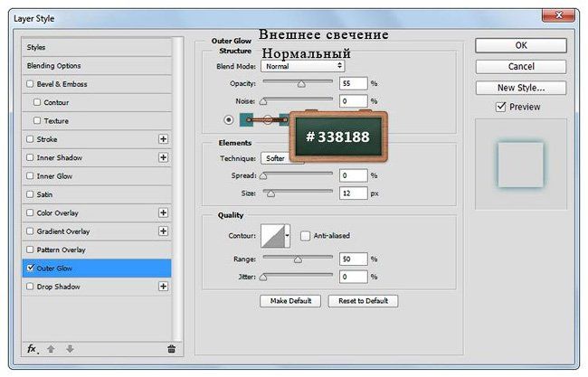Click the Opacity slider handle
Viewport: 588px width, 377px height.
pyautogui.click(x=301, y=84)
